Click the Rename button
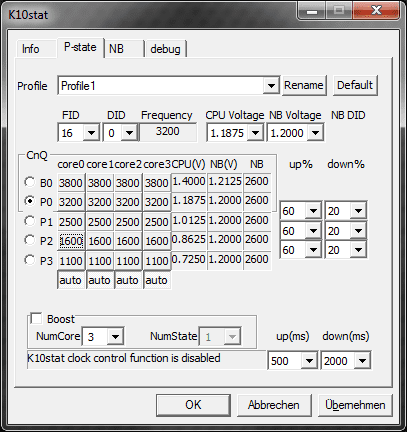 tap(304, 85)
